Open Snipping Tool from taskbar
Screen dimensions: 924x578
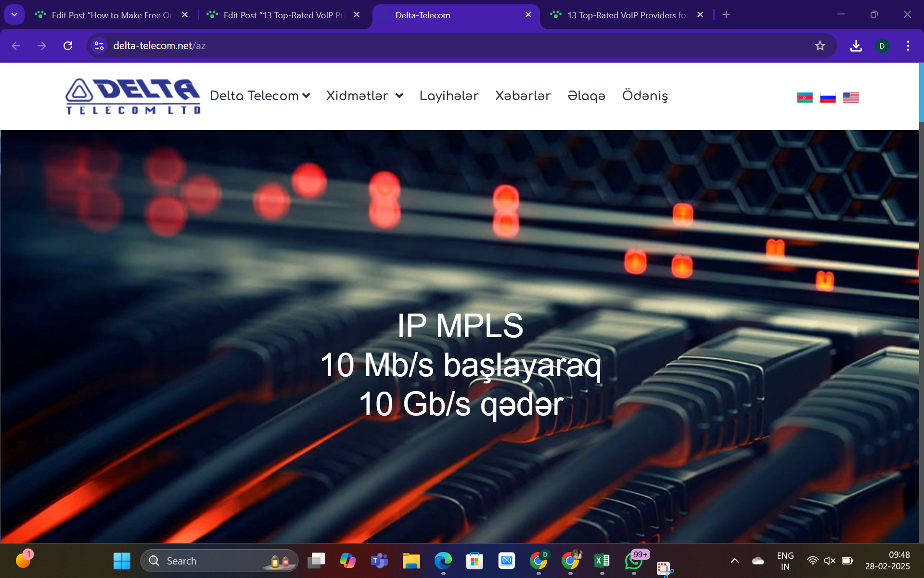pyautogui.click(x=665, y=568)
